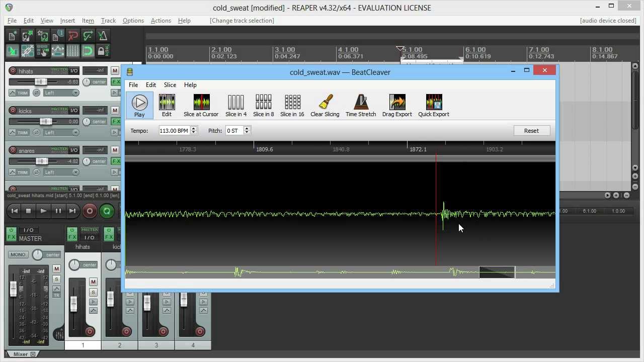
Task: Click the Slice at Cursor tool
Action: pos(201,105)
